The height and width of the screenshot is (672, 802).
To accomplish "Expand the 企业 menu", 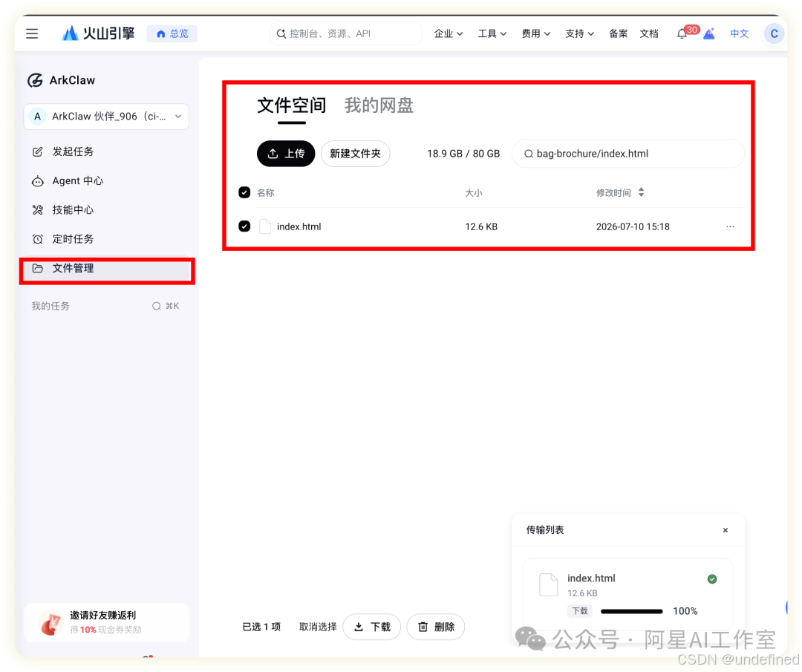I will point(448,33).
